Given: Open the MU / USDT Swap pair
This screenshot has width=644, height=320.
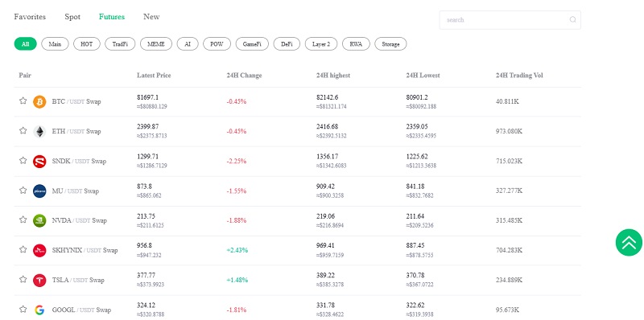Looking at the screenshot, I should coord(76,191).
